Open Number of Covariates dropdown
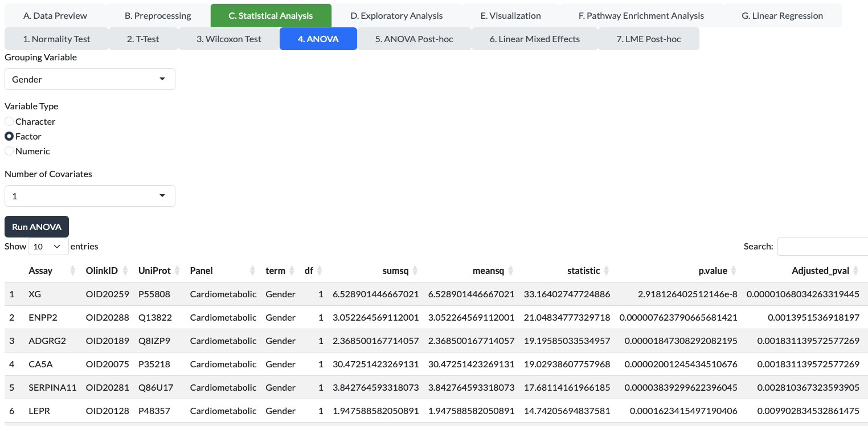The height and width of the screenshot is (426, 868). click(x=90, y=196)
